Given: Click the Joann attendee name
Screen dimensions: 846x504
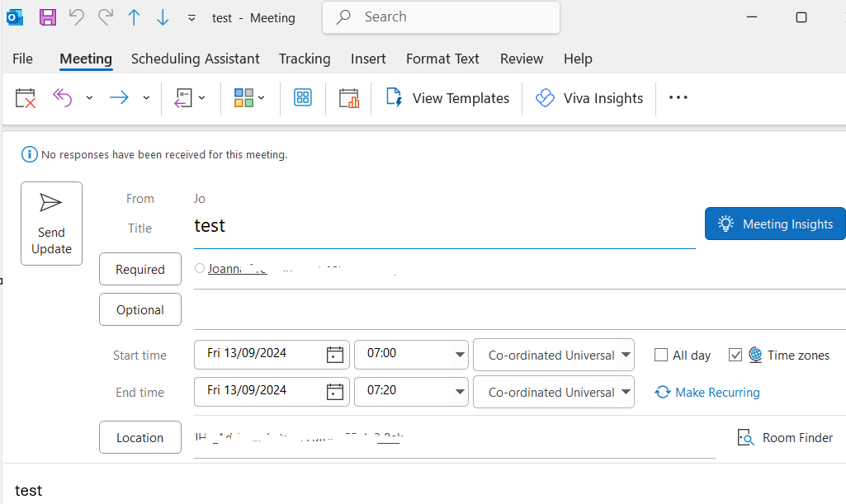Looking at the screenshot, I should tap(237, 268).
